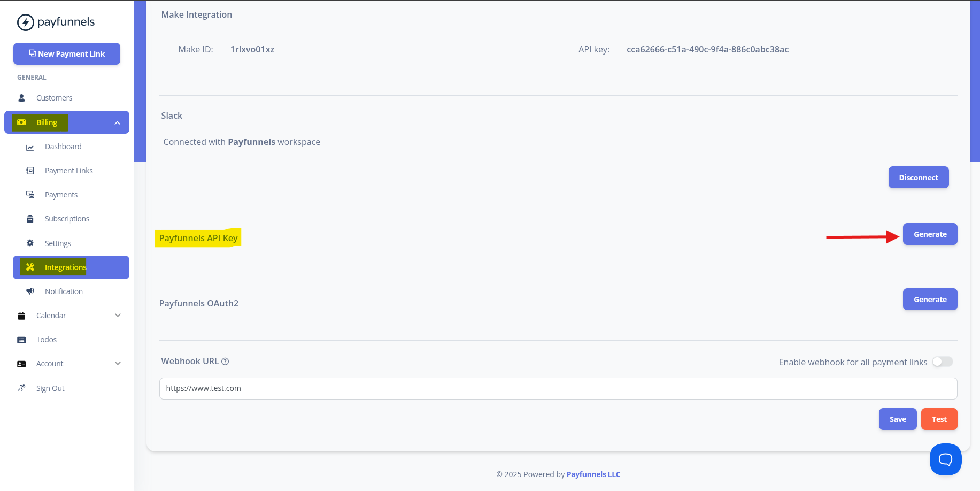Click the Customers person icon
This screenshot has width=980, height=491.
(x=21, y=98)
